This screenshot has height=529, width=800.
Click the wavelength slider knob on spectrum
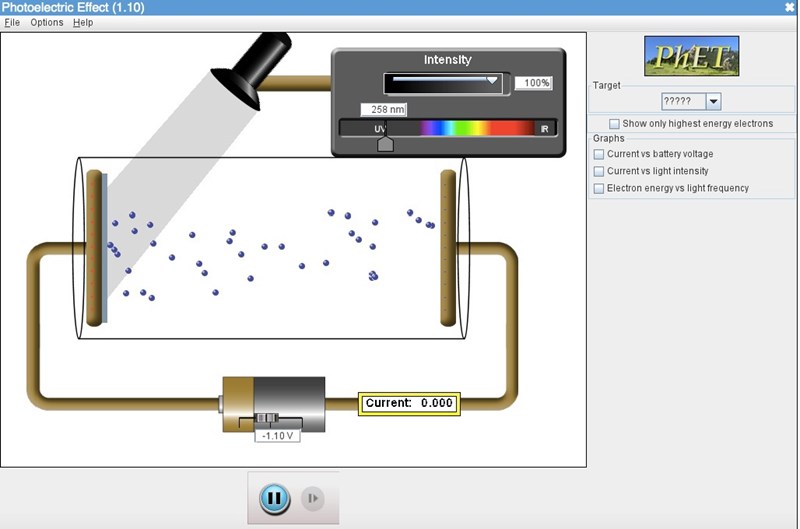point(385,144)
